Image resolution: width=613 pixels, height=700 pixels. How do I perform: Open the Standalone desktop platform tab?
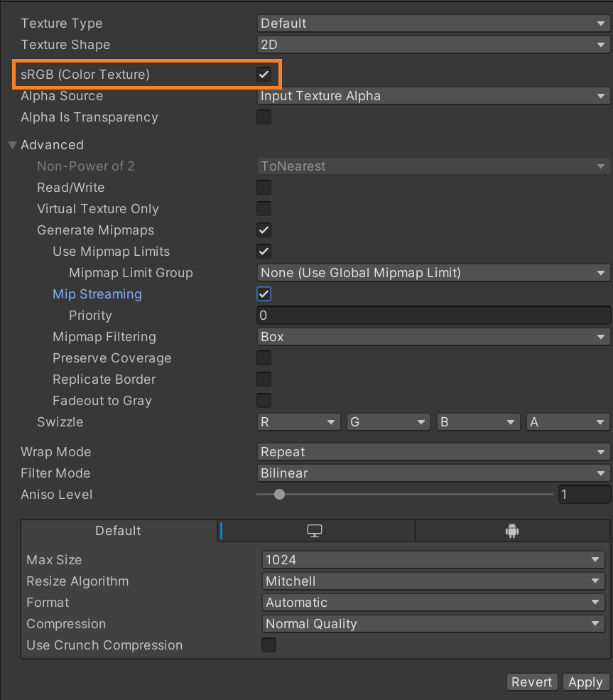point(315,531)
